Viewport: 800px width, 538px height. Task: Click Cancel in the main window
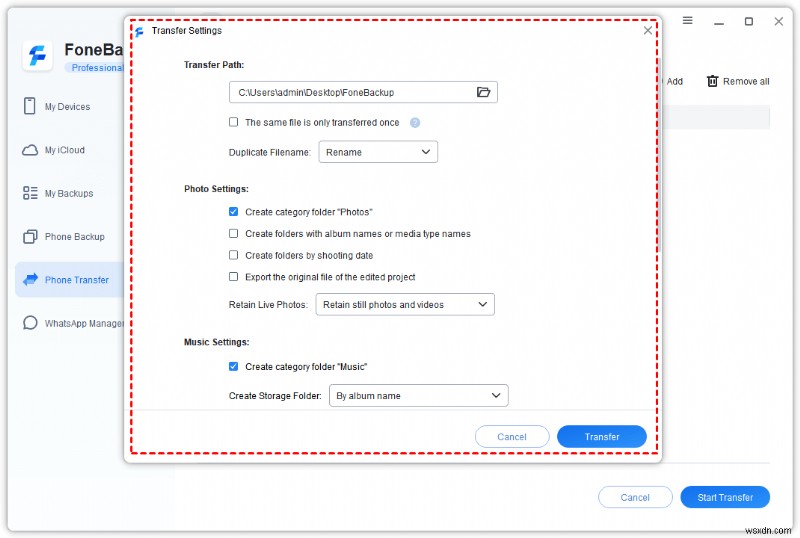pyautogui.click(x=635, y=497)
